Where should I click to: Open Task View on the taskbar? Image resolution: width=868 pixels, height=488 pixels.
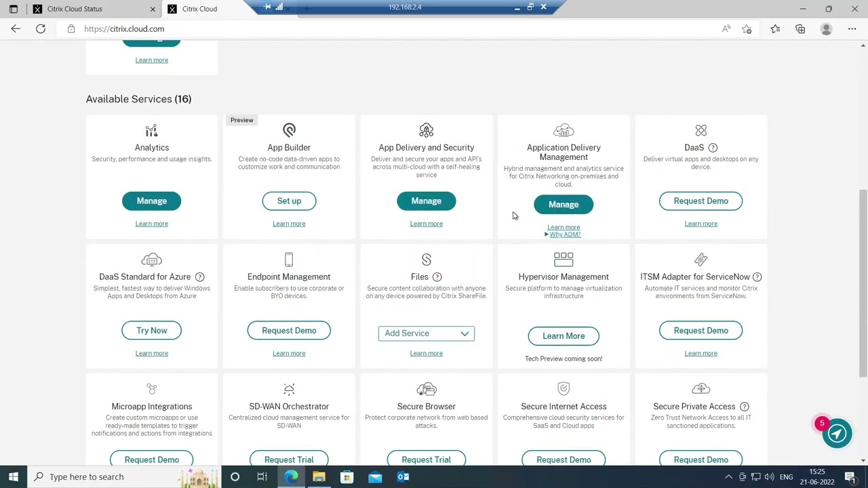(262, 477)
